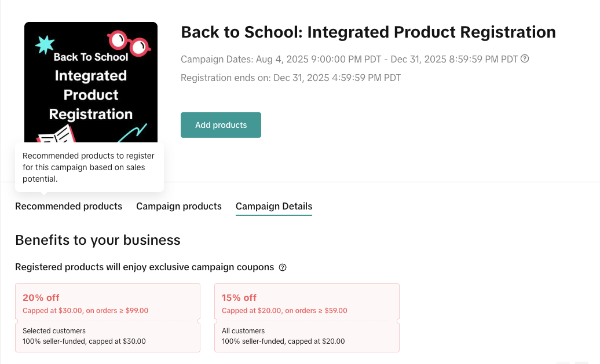Click the Campaign Dates text line
This screenshot has height=364, width=600.
[349, 59]
